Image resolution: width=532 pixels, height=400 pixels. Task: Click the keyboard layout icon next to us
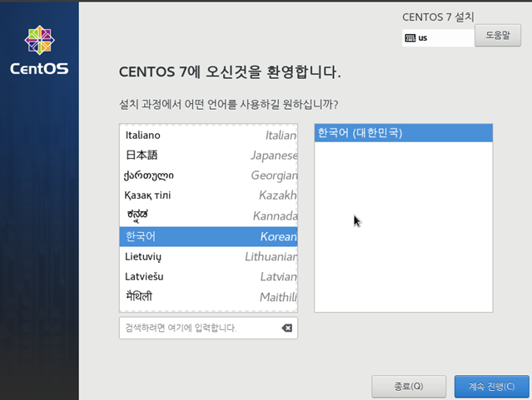coord(410,38)
